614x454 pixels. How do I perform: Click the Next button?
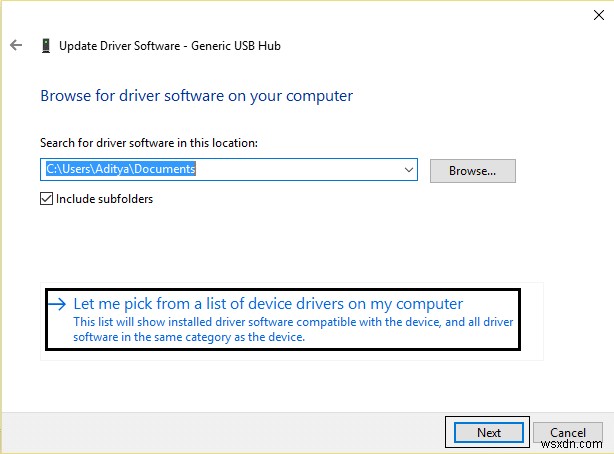point(488,432)
